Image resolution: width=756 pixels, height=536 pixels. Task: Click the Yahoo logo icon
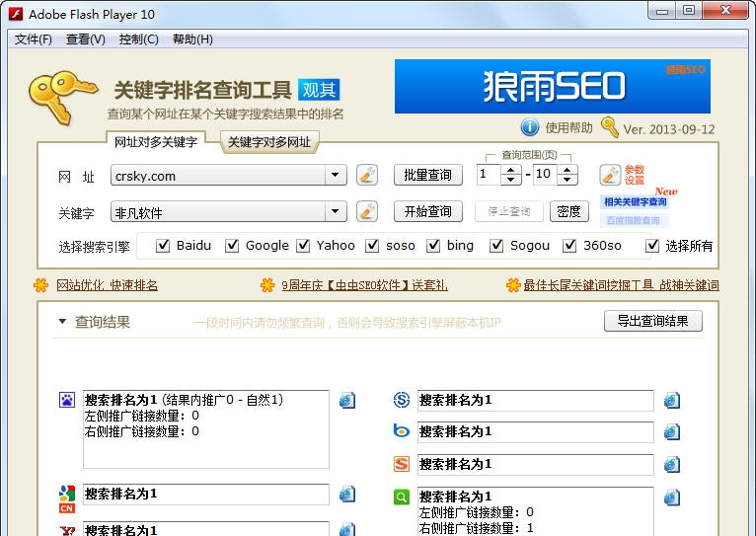[x=67, y=531]
